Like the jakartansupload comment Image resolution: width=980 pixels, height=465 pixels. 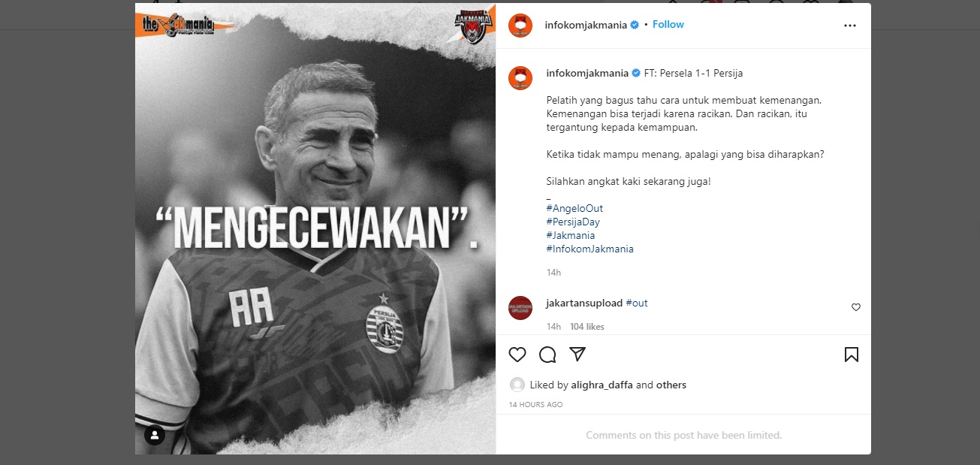[x=855, y=307]
